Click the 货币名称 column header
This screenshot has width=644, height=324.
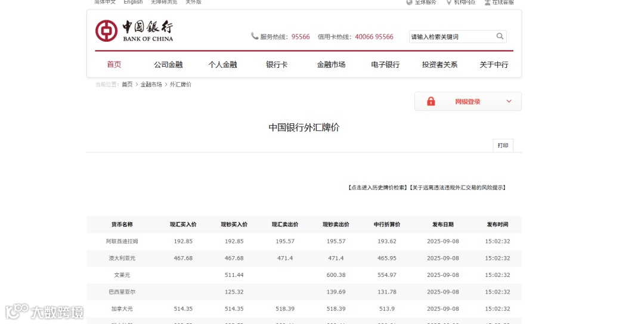pos(122,225)
